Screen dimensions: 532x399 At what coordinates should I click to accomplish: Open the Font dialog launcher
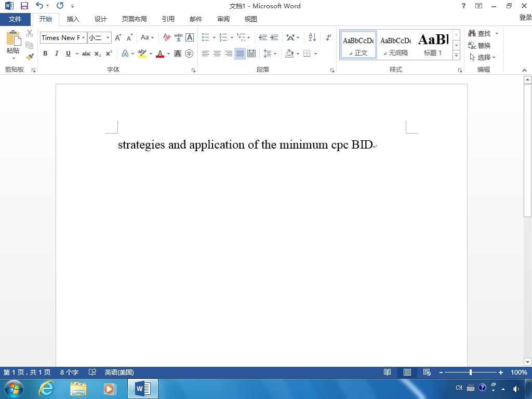click(193, 70)
